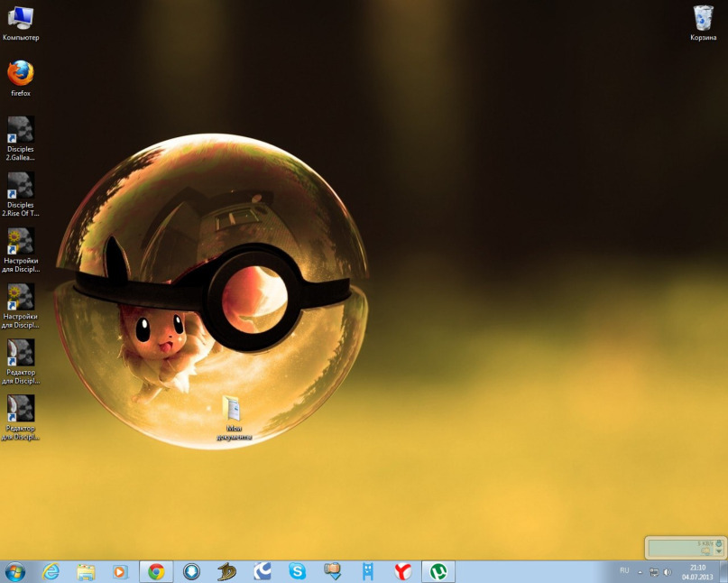
Task: Open the Мои документы folder
Action: coord(233,409)
